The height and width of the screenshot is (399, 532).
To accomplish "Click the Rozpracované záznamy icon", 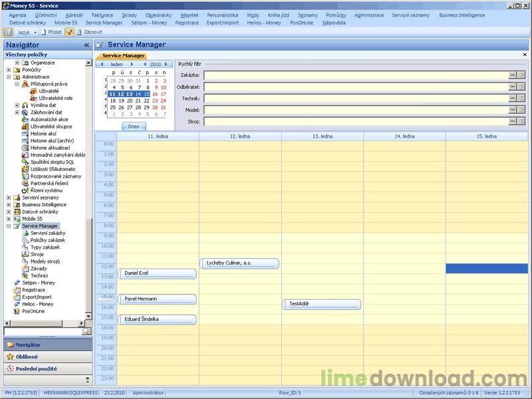I will click(x=25, y=176).
